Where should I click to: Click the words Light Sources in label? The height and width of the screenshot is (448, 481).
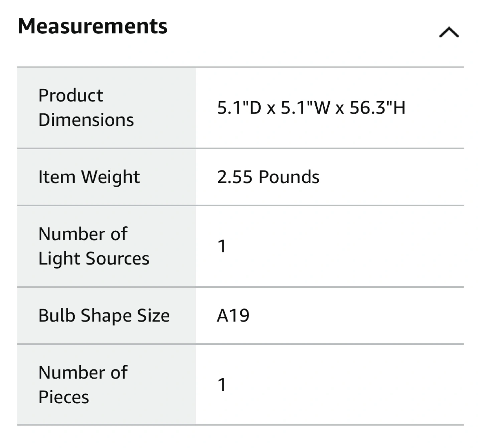click(x=94, y=259)
